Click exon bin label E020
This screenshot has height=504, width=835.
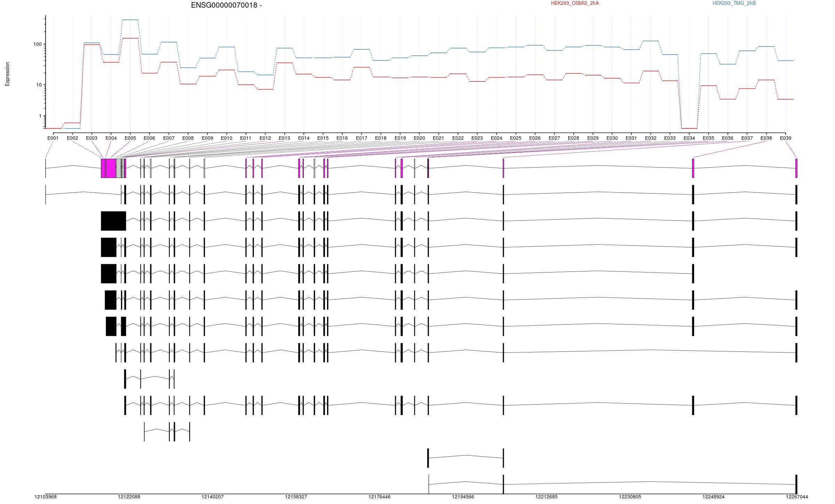[419, 138]
